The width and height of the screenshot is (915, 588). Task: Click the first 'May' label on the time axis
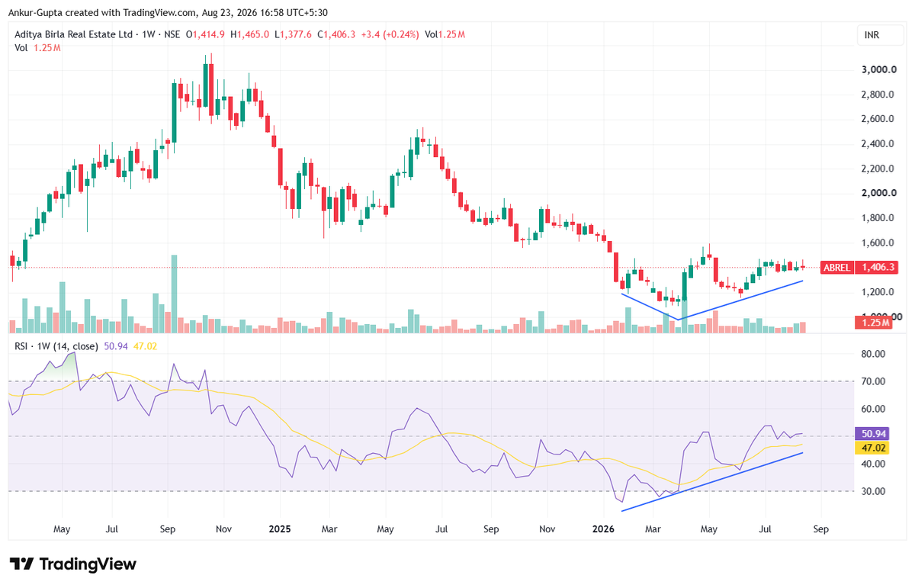(63, 529)
